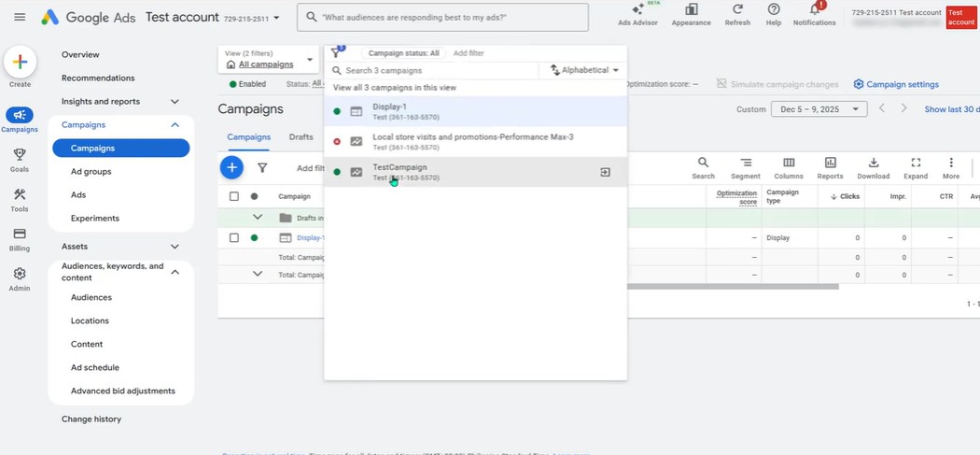Click Display-1 row green status dot
Viewport: 980px width, 455px height.
[255, 238]
